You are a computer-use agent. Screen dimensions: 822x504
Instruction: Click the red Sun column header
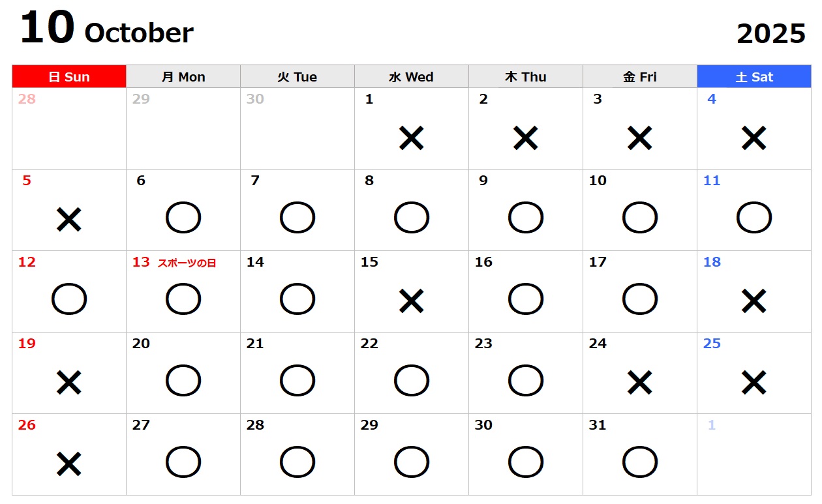tap(69, 77)
